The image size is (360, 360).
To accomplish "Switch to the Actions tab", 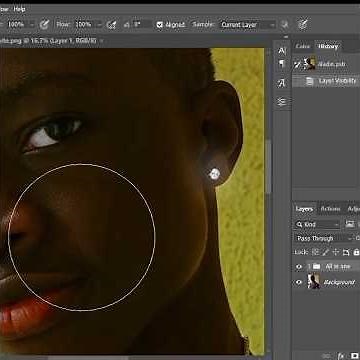I will pos(330,209).
